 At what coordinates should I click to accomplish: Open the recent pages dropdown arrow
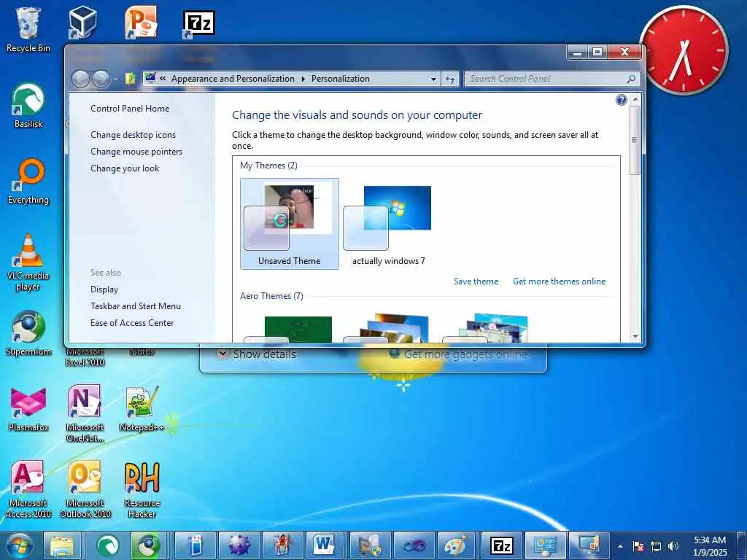[x=116, y=79]
